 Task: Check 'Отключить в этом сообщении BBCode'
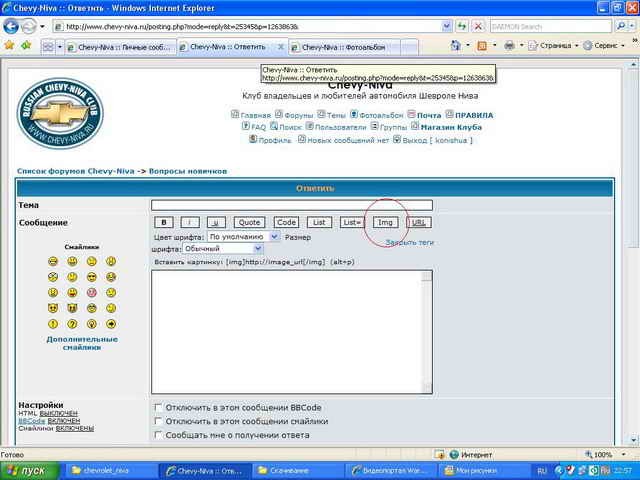point(158,408)
